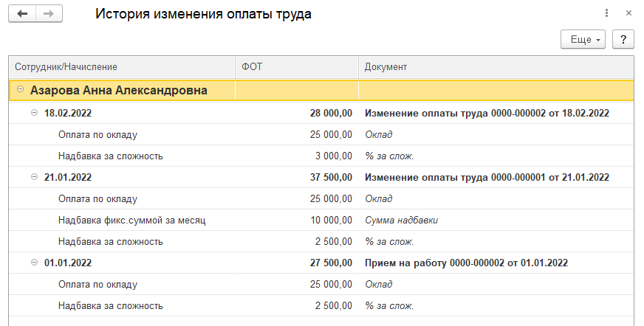The width and height of the screenshot is (644, 326).
Task: Open the Еще dropdown menu
Action: [583, 39]
